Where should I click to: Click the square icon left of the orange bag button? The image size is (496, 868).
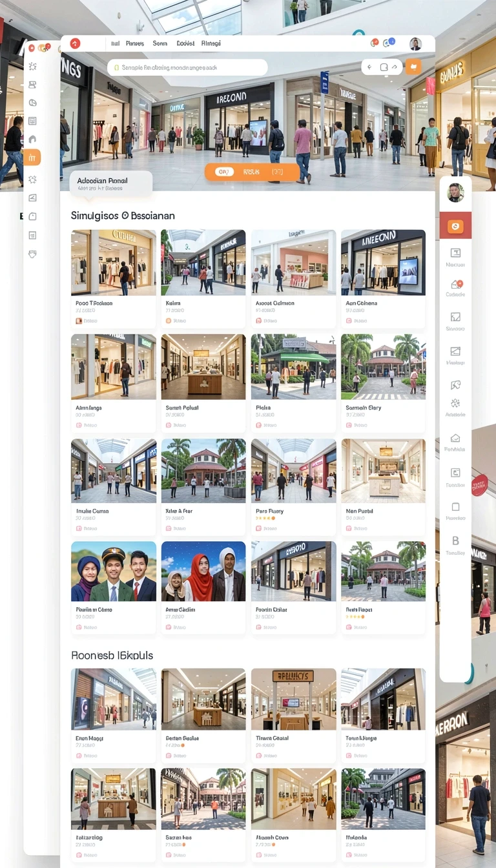click(x=384, y=67)
